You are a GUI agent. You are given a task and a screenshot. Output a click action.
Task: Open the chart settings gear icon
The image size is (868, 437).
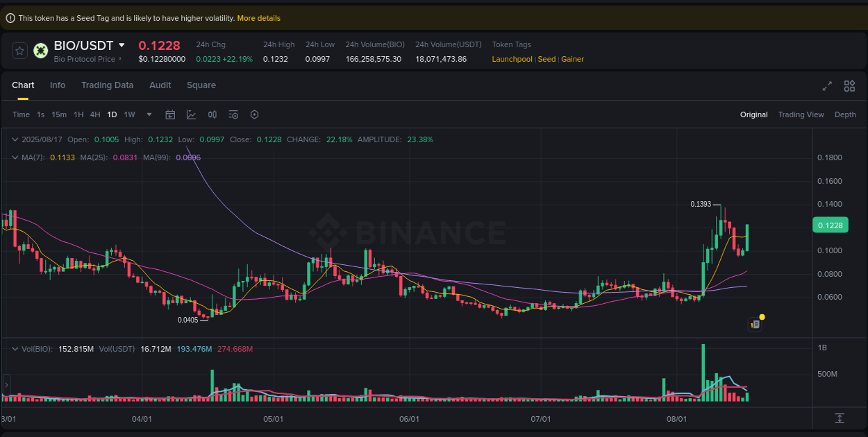pyautogui.click(x=254, y=114)
